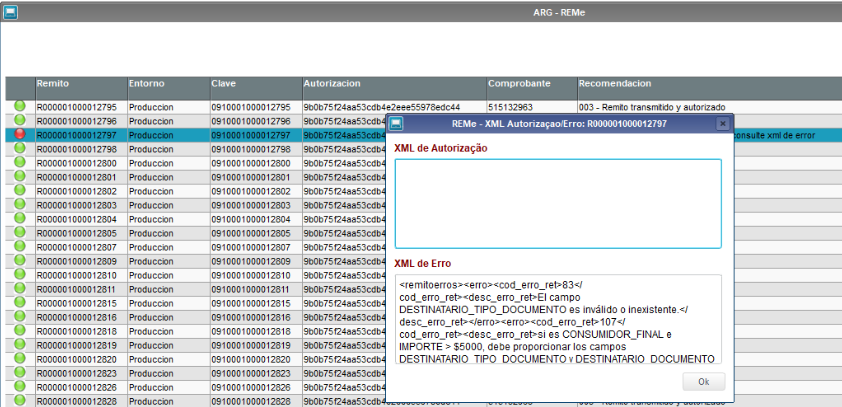Select remito cell R000001000012795
Image resolution: width=842 pixels, height=407 pixels.
81,107
